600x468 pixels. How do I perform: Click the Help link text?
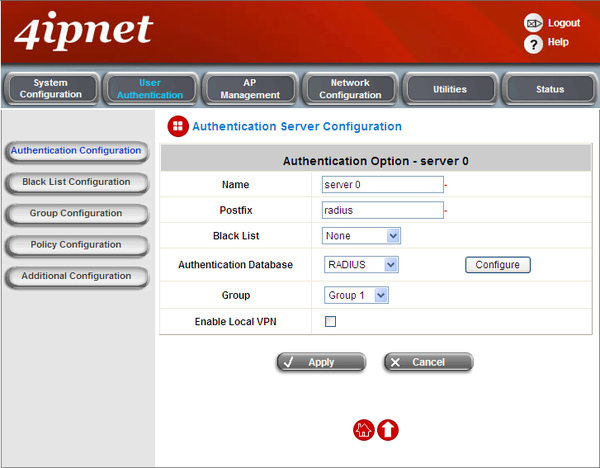pyautogui.click(x=558, y=42)
